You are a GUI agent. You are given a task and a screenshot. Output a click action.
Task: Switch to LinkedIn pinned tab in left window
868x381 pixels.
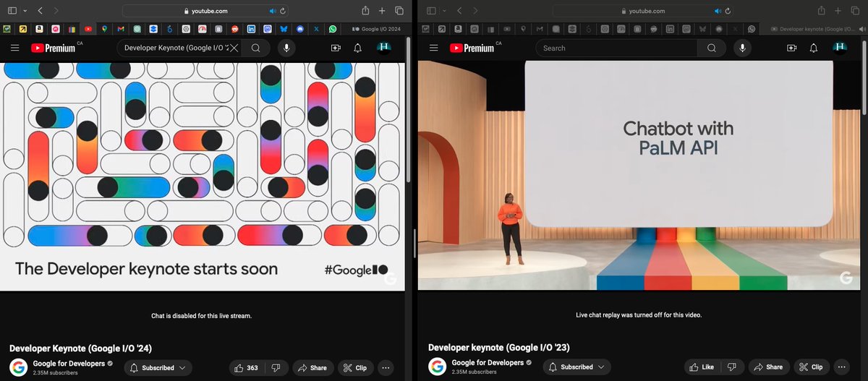coord(251,29)
